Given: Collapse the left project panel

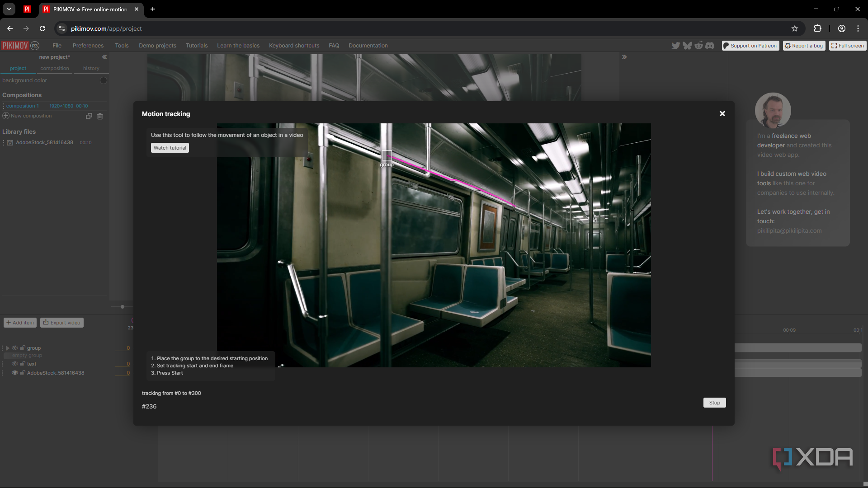Looking at the screenshot, I should (104, 57).
